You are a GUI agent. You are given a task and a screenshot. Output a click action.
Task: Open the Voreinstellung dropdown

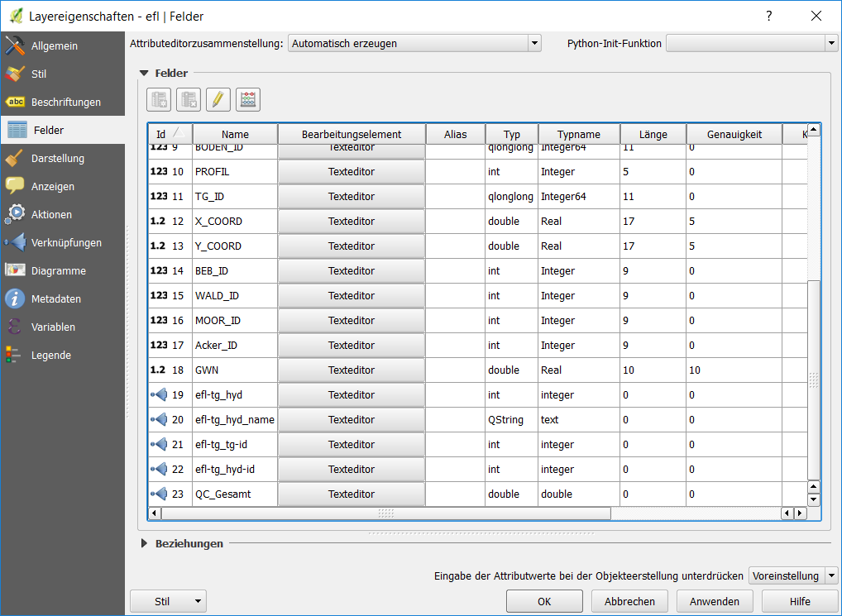(x=792, y=575)
